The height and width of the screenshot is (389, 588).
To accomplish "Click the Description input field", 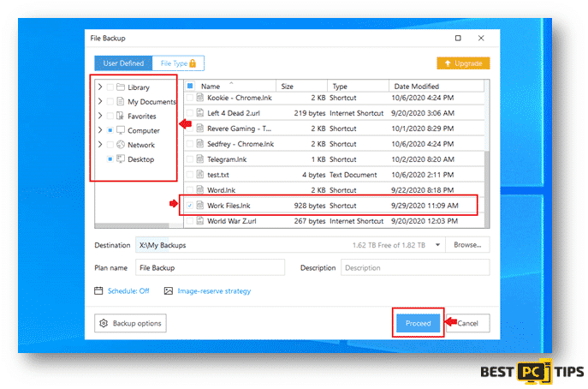I will pos(415,267).
